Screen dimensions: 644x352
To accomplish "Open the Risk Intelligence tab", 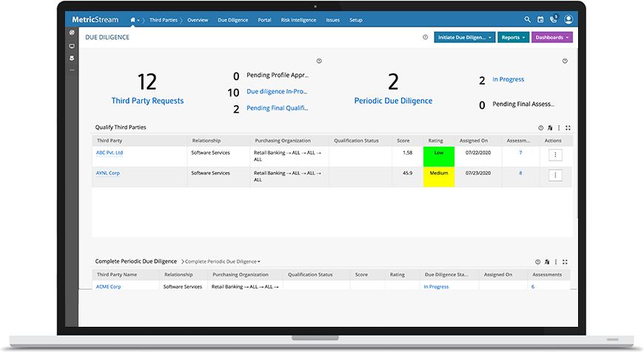I will pos(298,20).
